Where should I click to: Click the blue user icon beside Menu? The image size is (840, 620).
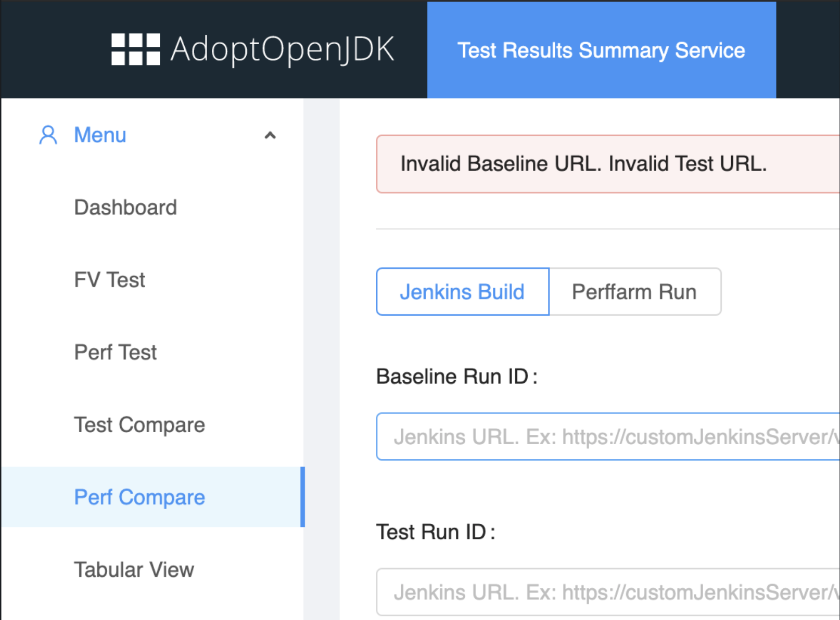point(48,135)
